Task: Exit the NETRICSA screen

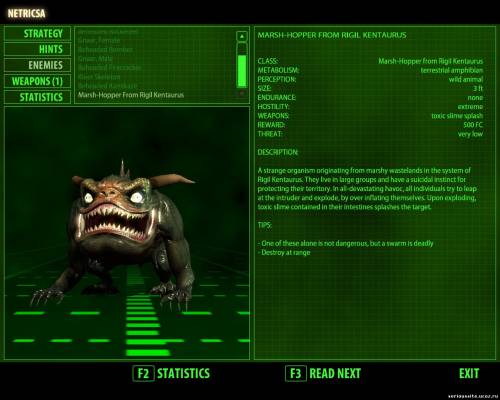Action: click(469, 373)
